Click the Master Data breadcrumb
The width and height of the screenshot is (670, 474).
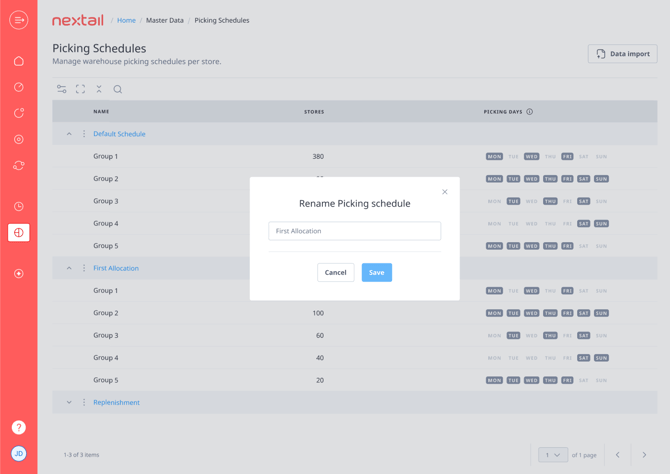coord(165,20)
